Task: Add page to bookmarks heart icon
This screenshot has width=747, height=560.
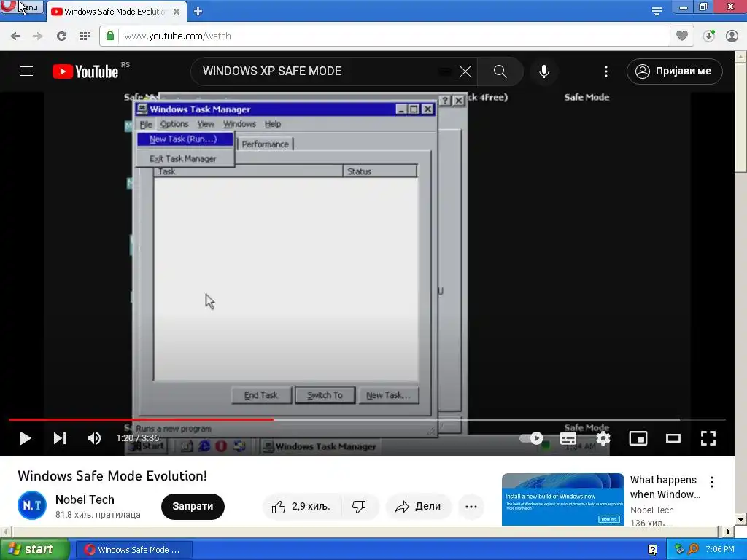Action: coord(682,36)
